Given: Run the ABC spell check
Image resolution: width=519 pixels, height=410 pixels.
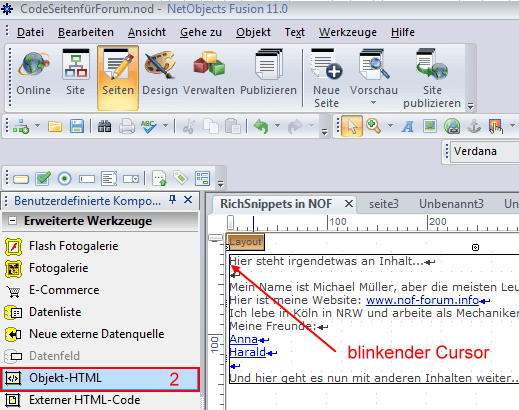Looking at the screenshot, I should pos(148,127).
